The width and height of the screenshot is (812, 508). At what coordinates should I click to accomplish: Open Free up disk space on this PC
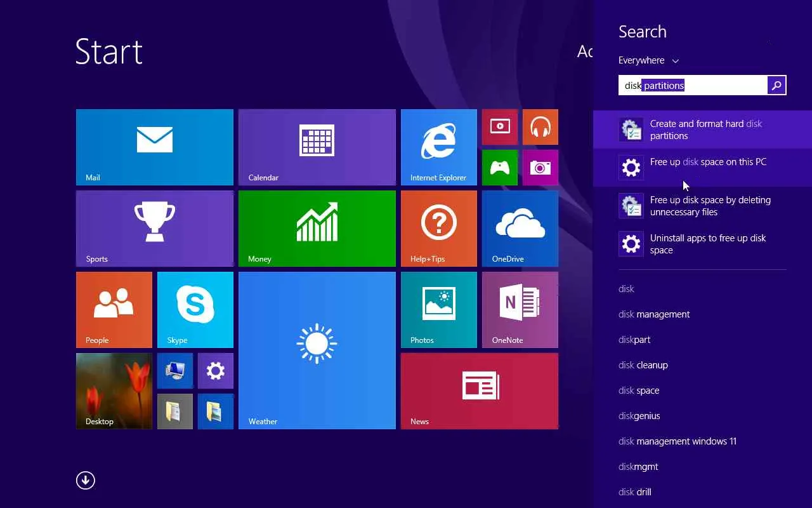702,168
